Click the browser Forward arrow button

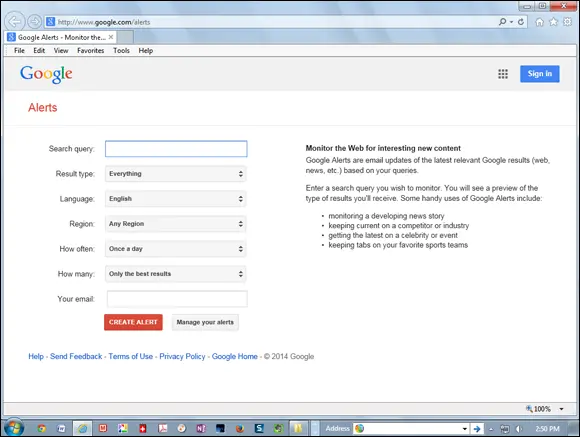pyautogui.click(x=34, y=21)
